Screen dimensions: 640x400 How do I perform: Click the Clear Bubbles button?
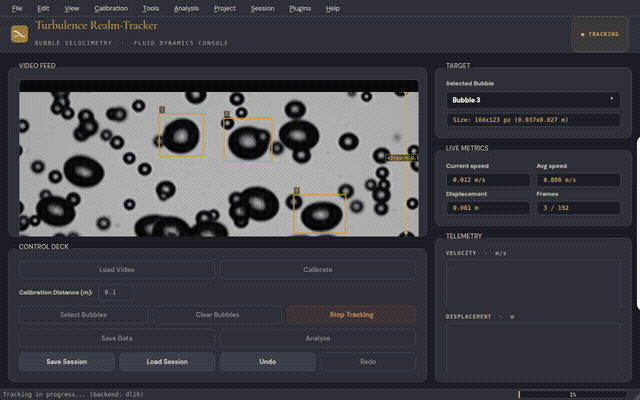pos(217,315)
